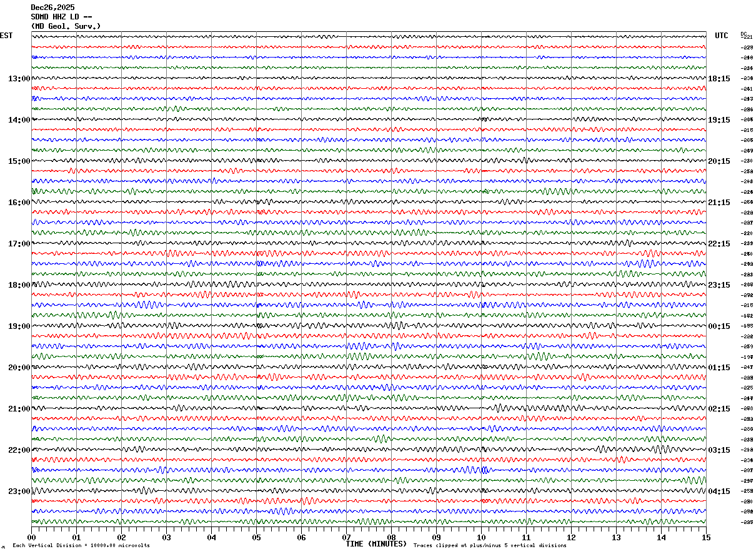Click minute tick label "00" on time axis
756x554 pixels.
[x=32, y=537]
